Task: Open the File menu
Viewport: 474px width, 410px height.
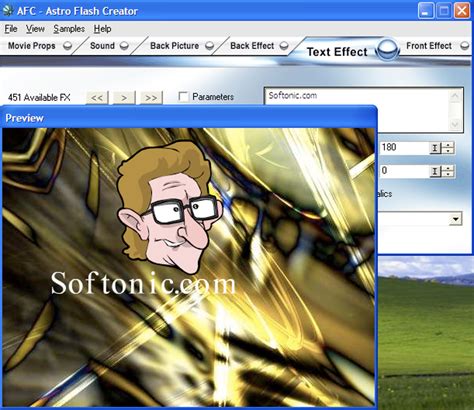Action: (x=11, y=29)
